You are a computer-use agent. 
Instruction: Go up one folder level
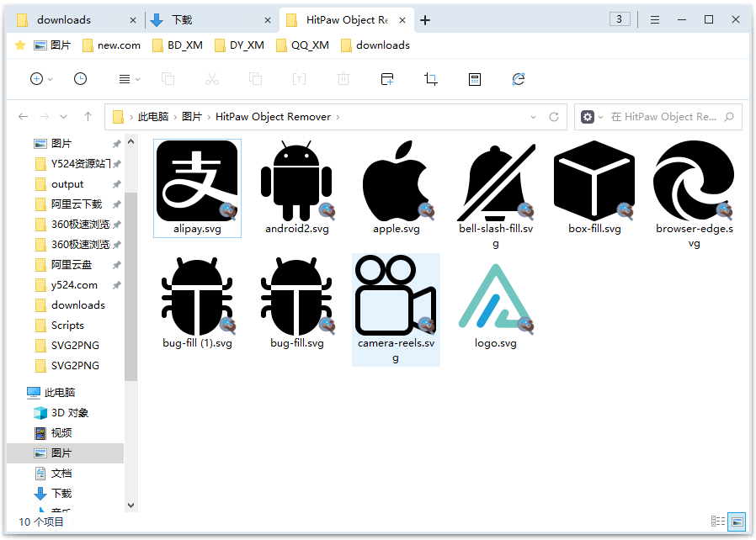[88, 117]
